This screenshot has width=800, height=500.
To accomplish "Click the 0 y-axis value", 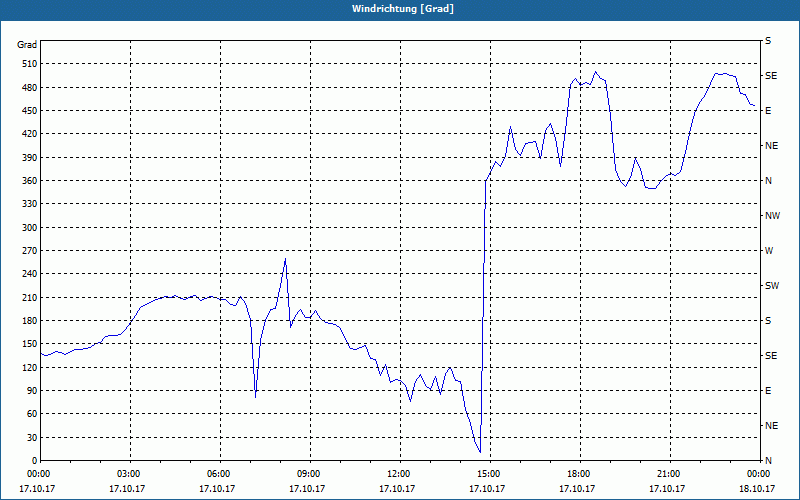I will (34, 461).
